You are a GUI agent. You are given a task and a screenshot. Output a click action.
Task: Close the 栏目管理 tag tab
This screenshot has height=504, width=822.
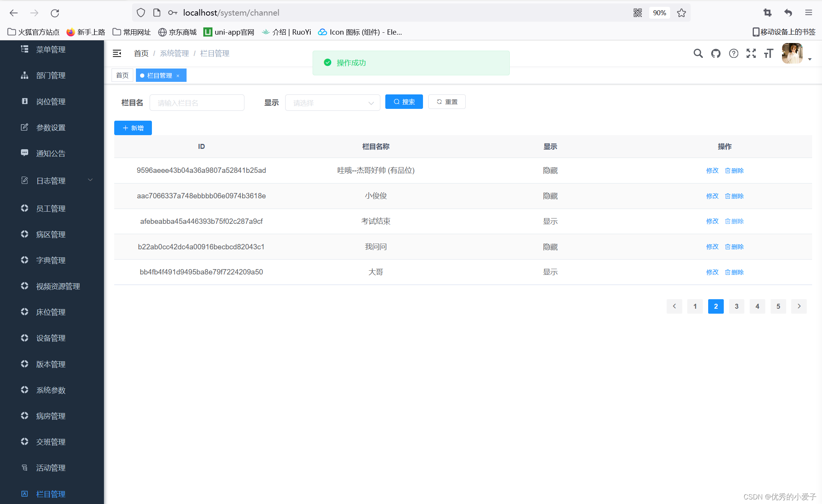(178, 76)
